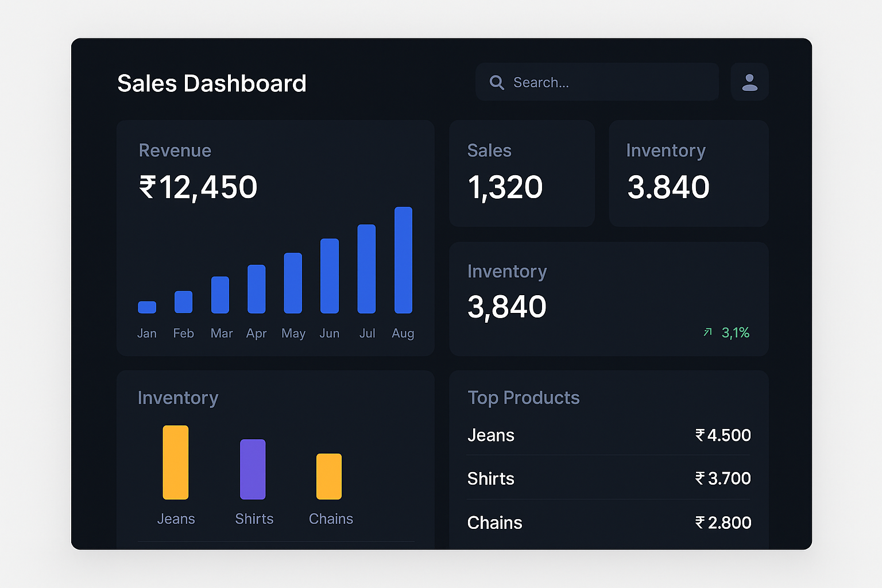Click the 3,1% growth indicator
This screenshot has height=588, width=882.
(735, 332)
